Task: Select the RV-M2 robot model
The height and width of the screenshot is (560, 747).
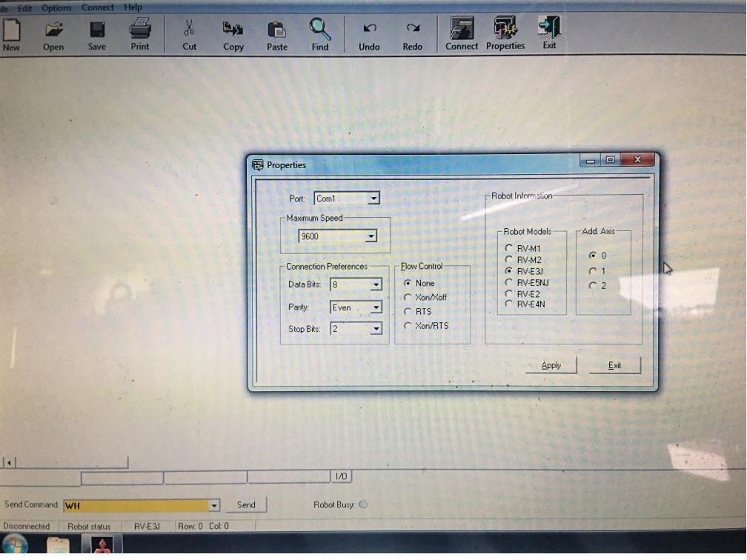Action: point(509,259)
